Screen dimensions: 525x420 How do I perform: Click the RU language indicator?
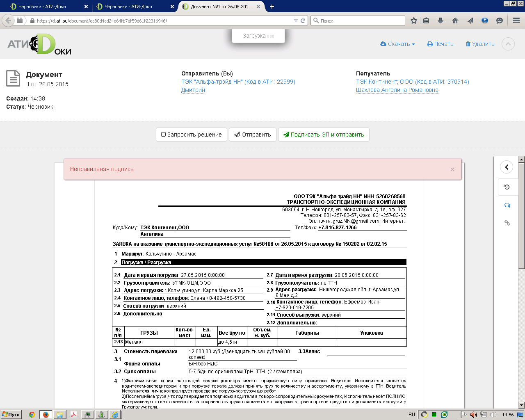[412, 415]
